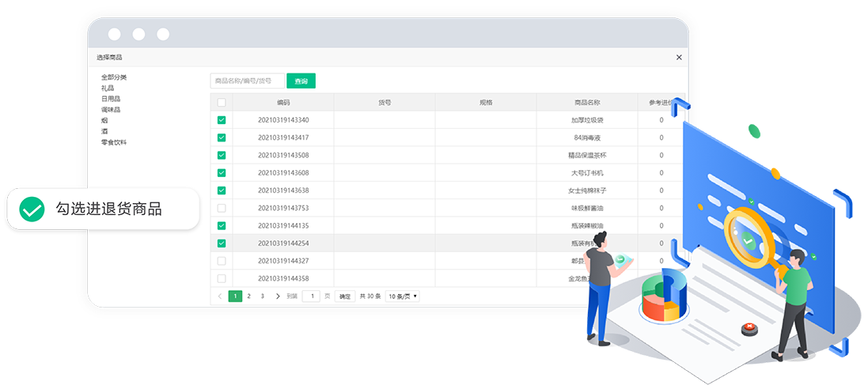Click the first gray window control dot

[114, 34]
